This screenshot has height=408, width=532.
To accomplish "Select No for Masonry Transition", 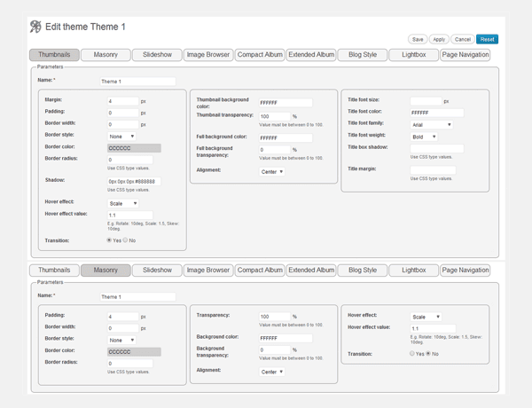I will coord(428,353).
